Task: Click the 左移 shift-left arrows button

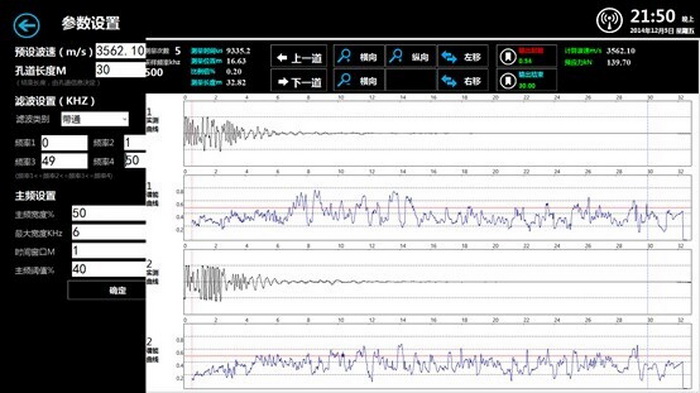Action: 462,57
